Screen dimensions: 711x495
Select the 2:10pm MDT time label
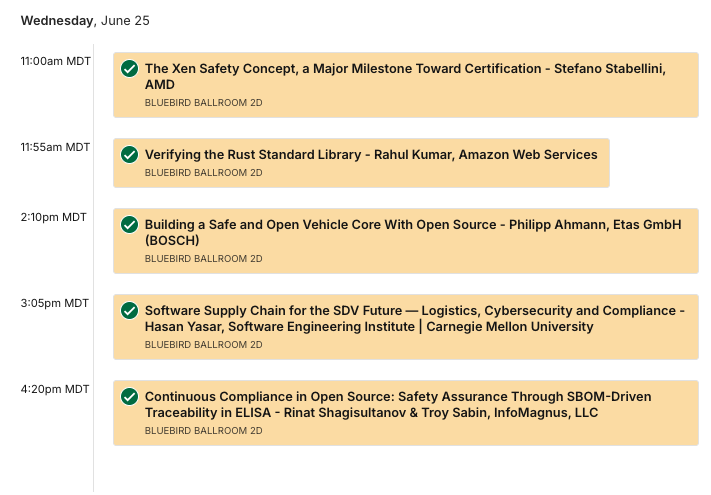(x=54, y=217)
